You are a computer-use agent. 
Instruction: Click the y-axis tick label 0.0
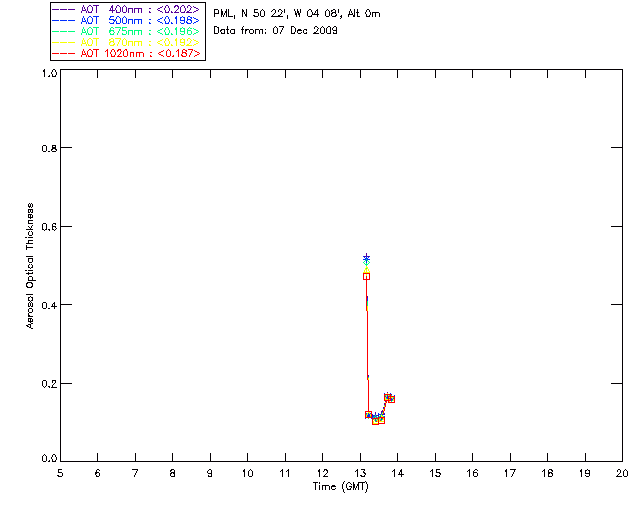49,459
